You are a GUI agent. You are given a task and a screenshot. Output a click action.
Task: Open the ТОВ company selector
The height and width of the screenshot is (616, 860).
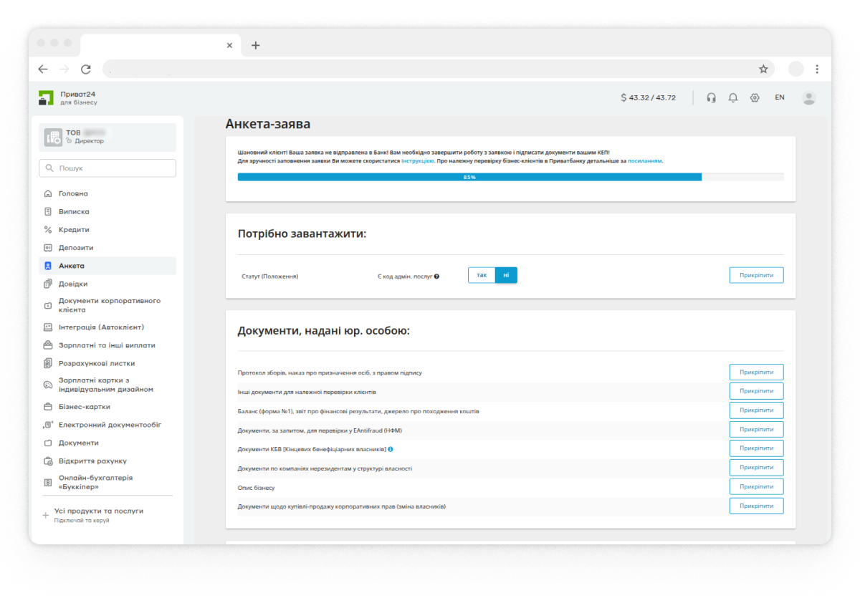107,137
